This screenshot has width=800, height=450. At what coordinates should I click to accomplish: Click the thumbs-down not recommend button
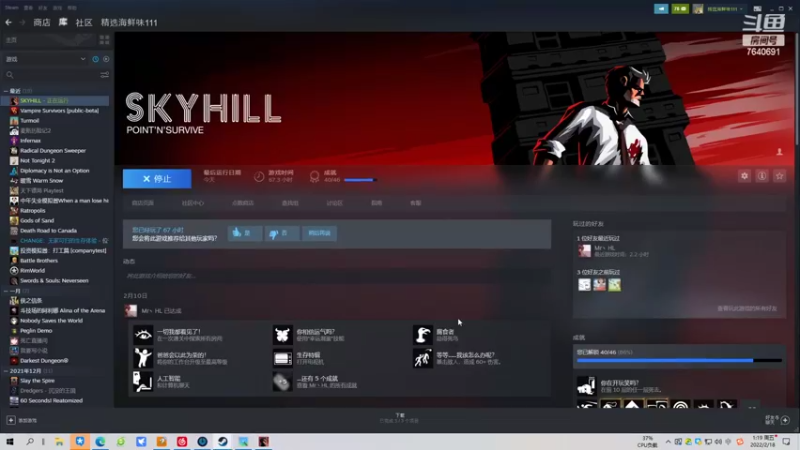tap(282, 233)
